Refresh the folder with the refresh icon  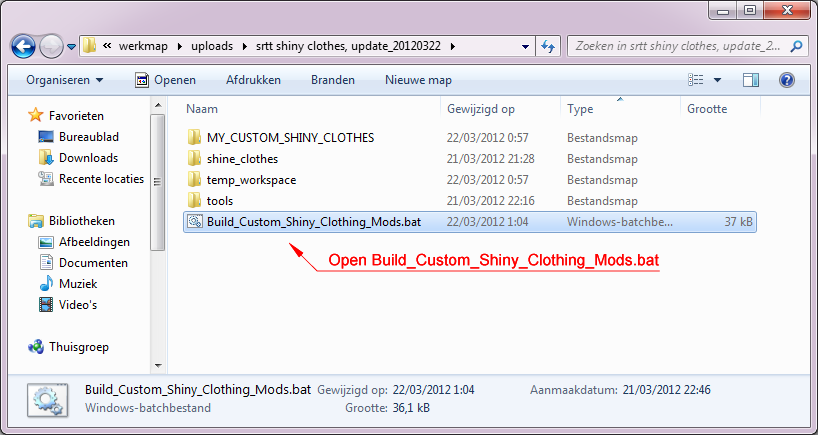tap(548, 46)
